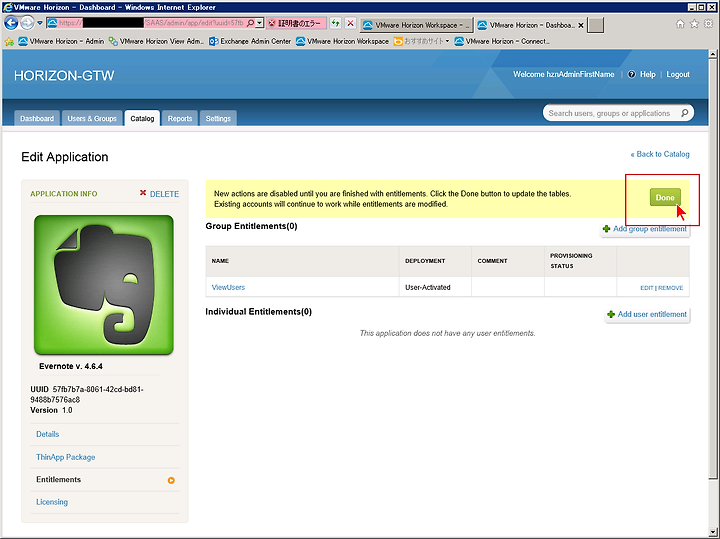720x539 pixels.
Task: Open Exchange Admin Center bookmark
Action: [250, 41]
